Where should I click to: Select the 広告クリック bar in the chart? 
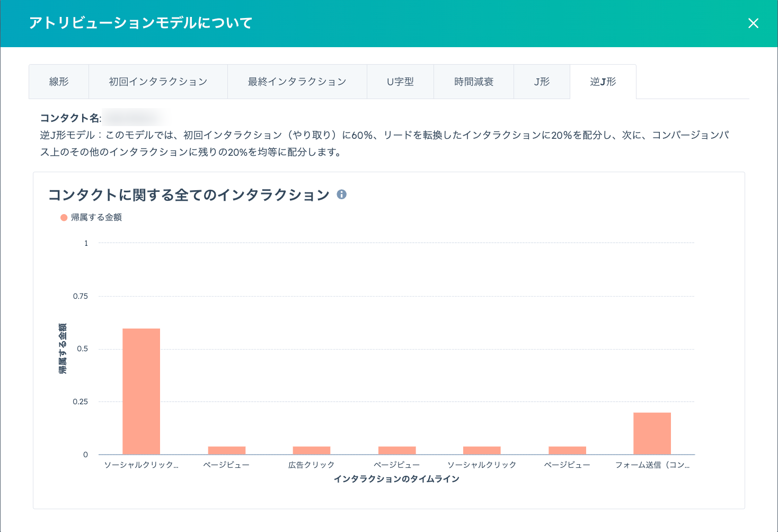pos(312,450)
